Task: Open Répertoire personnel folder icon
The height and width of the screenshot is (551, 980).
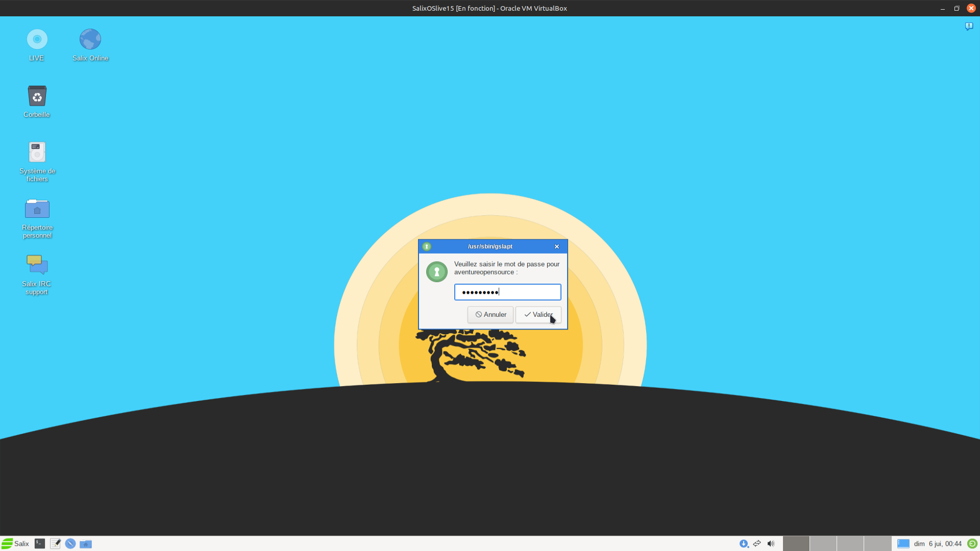Action: tap(37, 209)
